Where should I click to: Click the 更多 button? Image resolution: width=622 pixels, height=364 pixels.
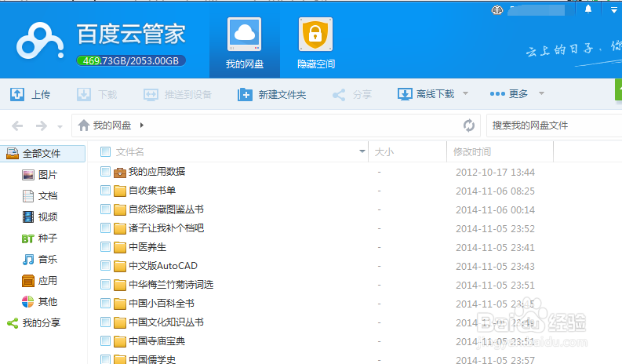[x=509, y=93]
